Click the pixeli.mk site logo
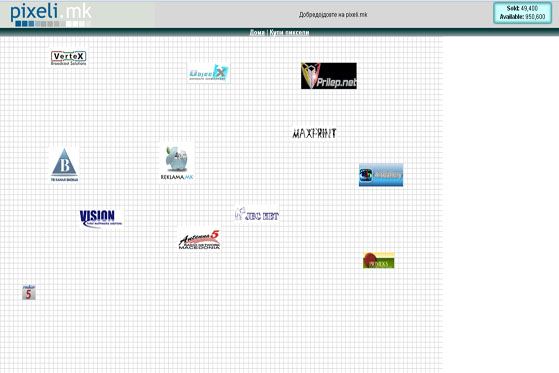Viewport: 559px width, 373px height. (51, 15)
